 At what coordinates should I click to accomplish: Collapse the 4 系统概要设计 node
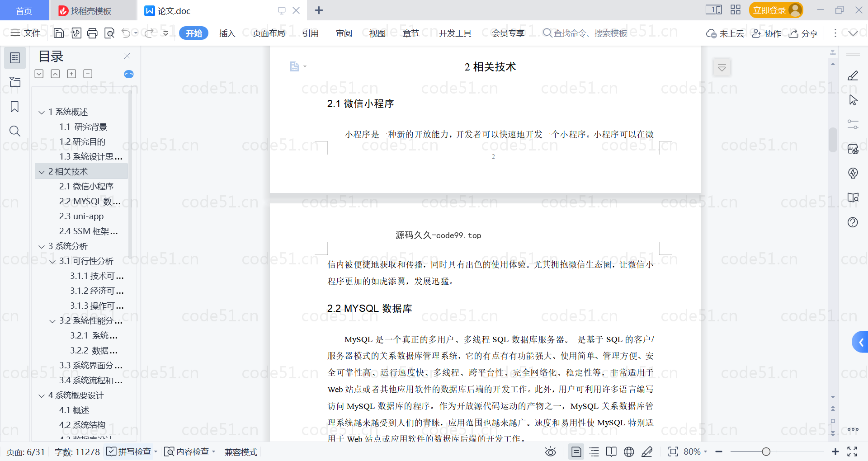click(x=42, y=395)
